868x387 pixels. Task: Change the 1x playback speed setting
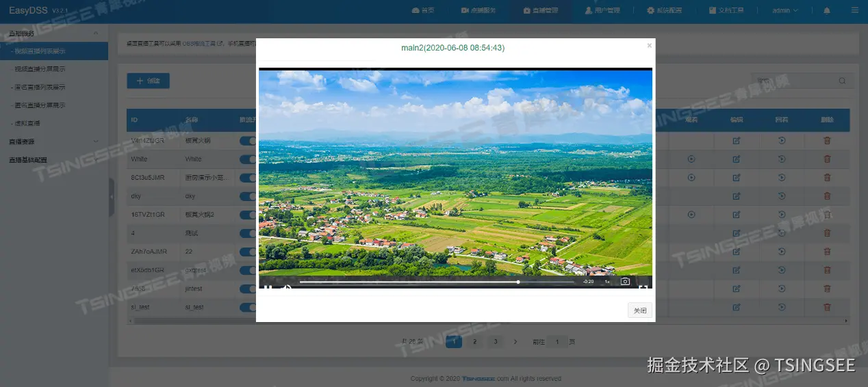tap(607, 281)
